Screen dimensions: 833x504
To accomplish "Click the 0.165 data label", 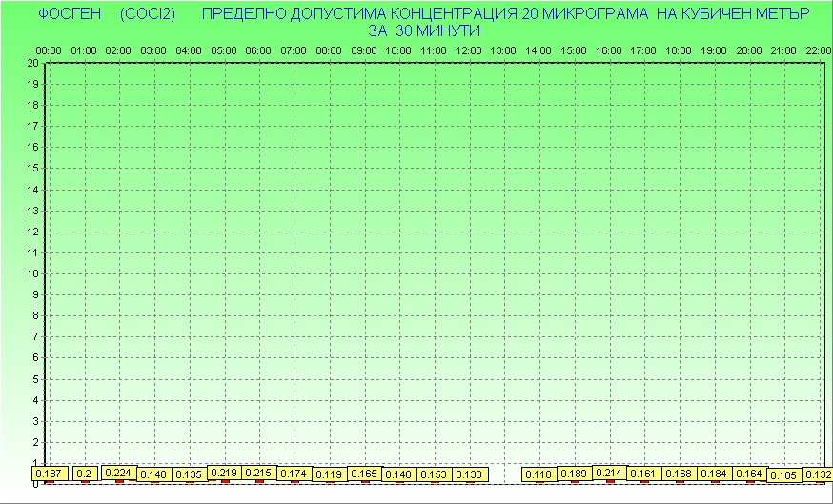I will click(x=364, y=474).
